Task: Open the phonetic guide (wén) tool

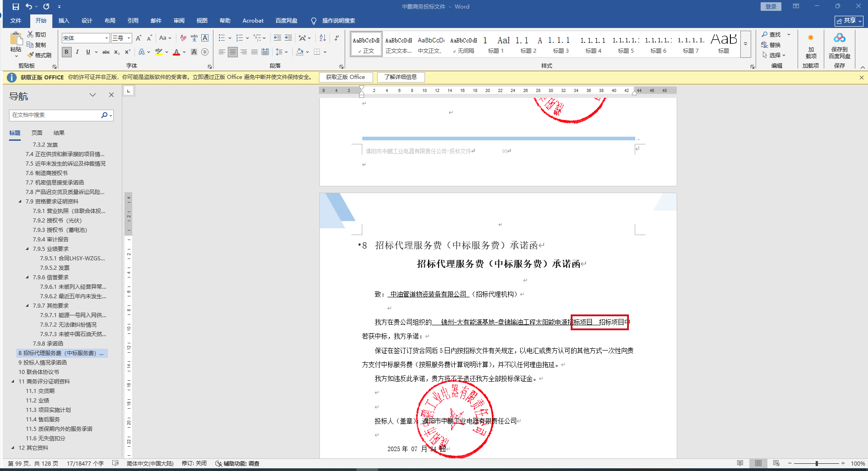Action: 194,38
